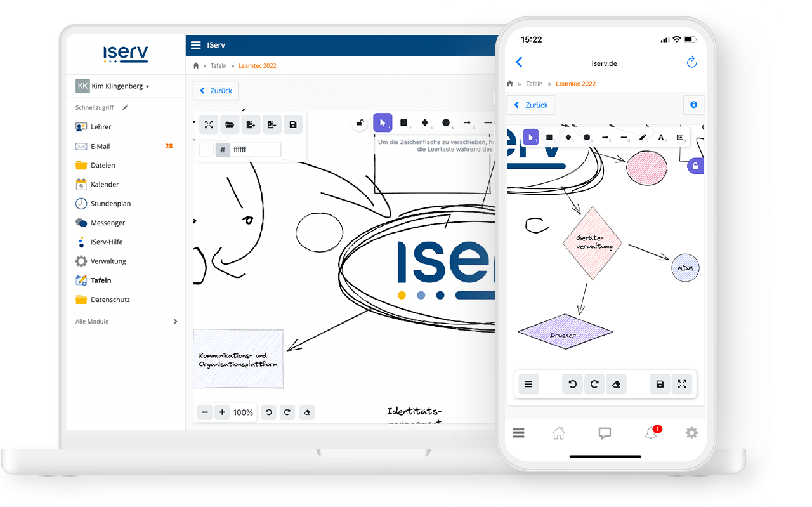812x507 pixels.
Task: Click the save button on phone whiteboard
Action: coord(660,384)
